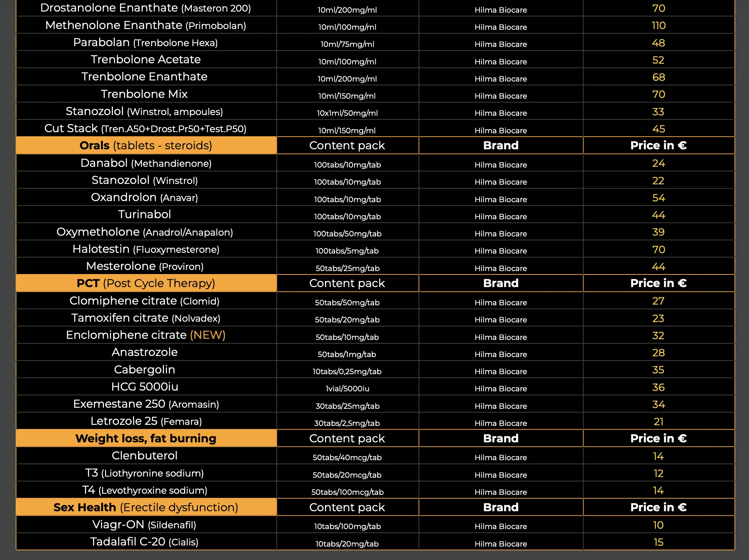Viewport: 749px width, 560px height.
Task: Select the 'Weight loss, fat burning' section header
Action: [x=146, y=439]
